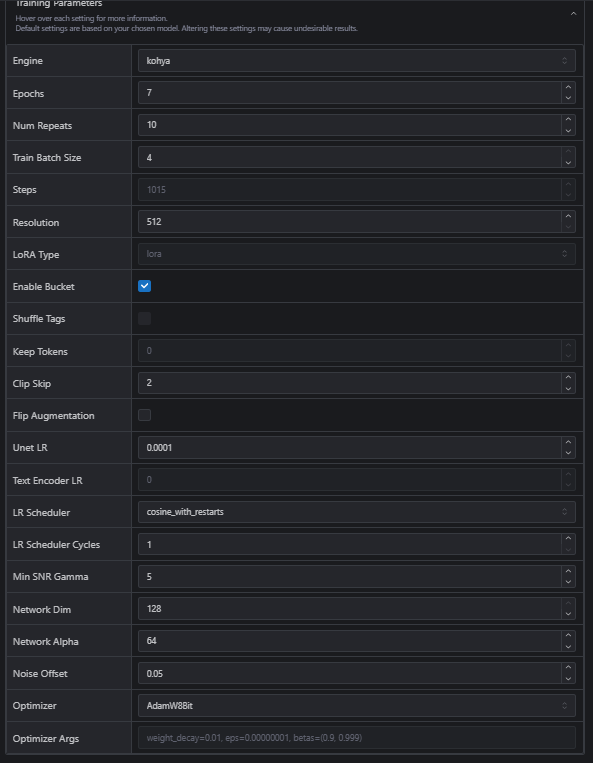Click the Noise Offset down arrow

pyautogui.click(x=568, y=679)
